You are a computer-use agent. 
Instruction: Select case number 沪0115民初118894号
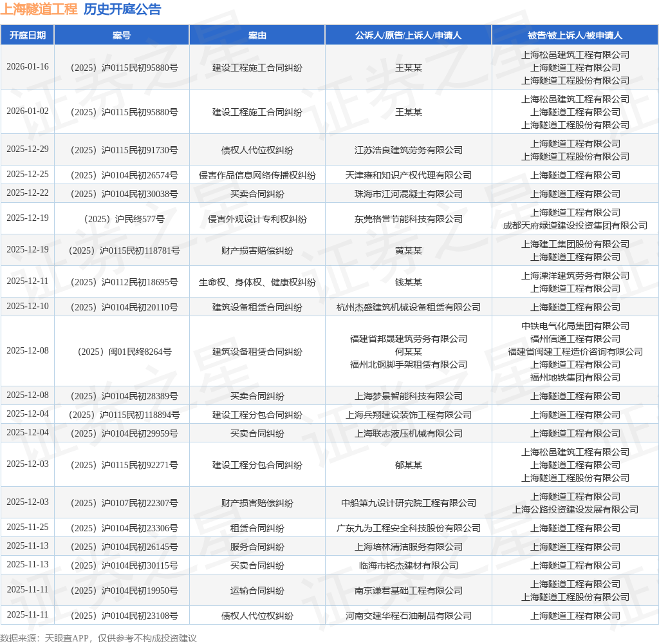pyautogui.click(x=124, y=415)
